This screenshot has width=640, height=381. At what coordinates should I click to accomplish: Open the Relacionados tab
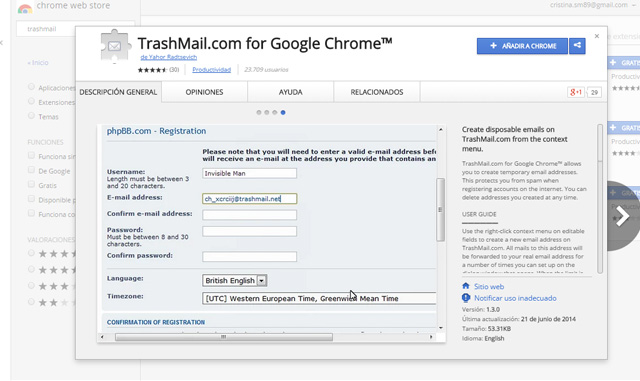click(x=377, y=92)
